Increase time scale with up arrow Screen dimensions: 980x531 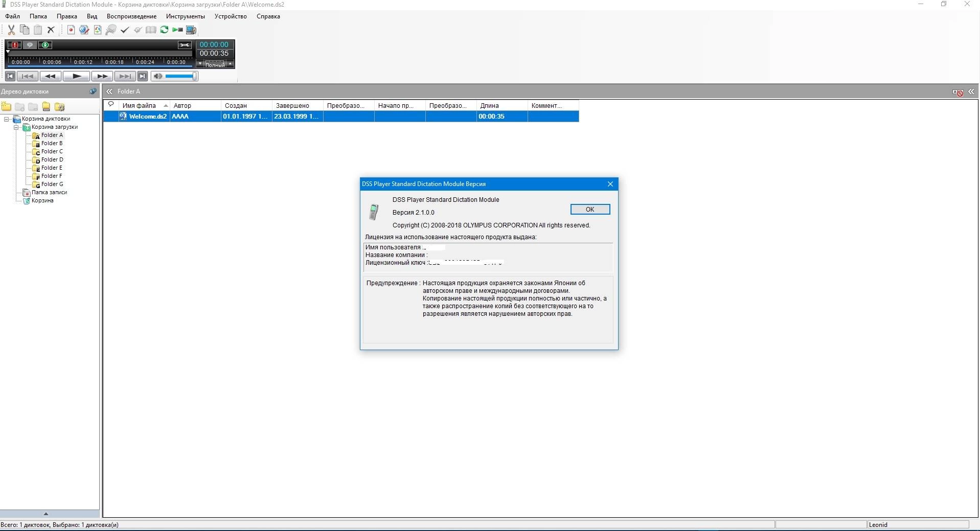pos(231,64)
